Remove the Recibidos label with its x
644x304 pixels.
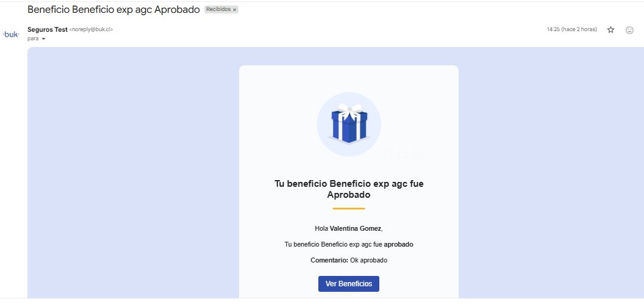[x=235, y=10]
